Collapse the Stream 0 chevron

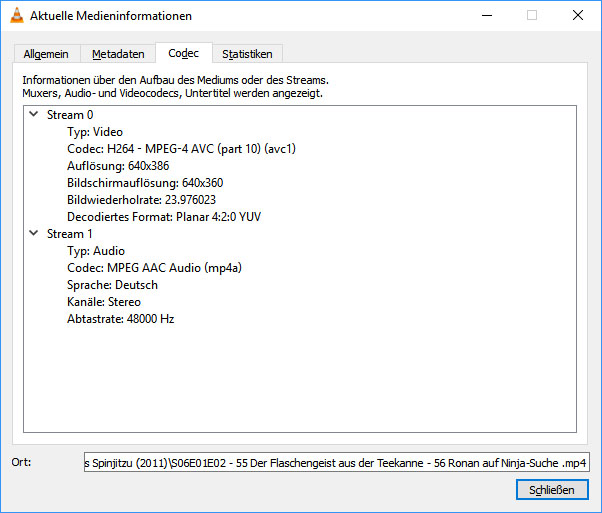[34, 114]
